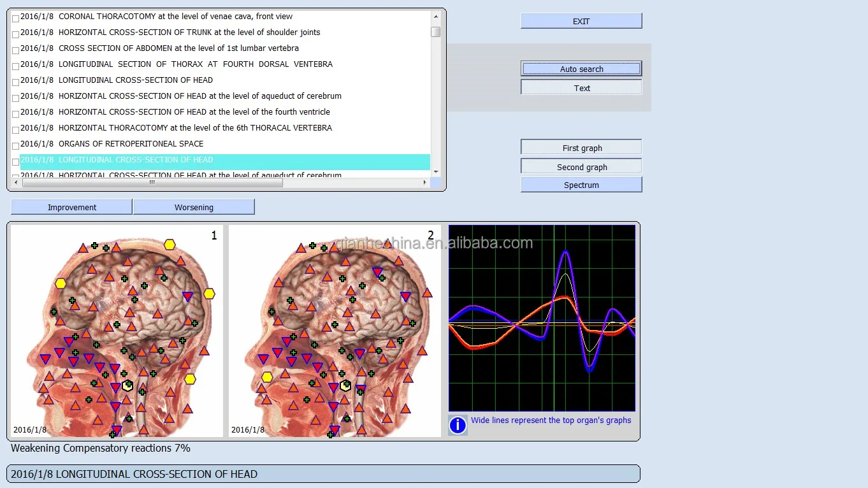Click list scrollbar up arrow
Screen dimensions: 868x488
(x=436, y=17)
